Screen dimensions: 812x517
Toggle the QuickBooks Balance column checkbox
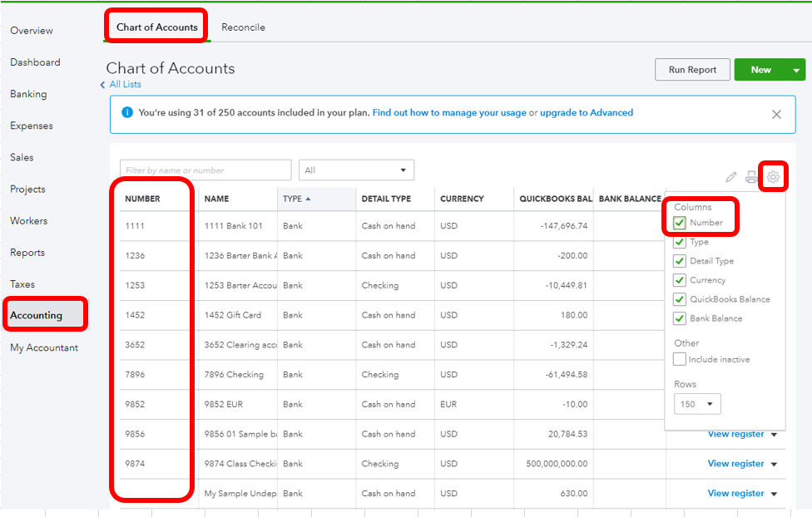[680, 299]
